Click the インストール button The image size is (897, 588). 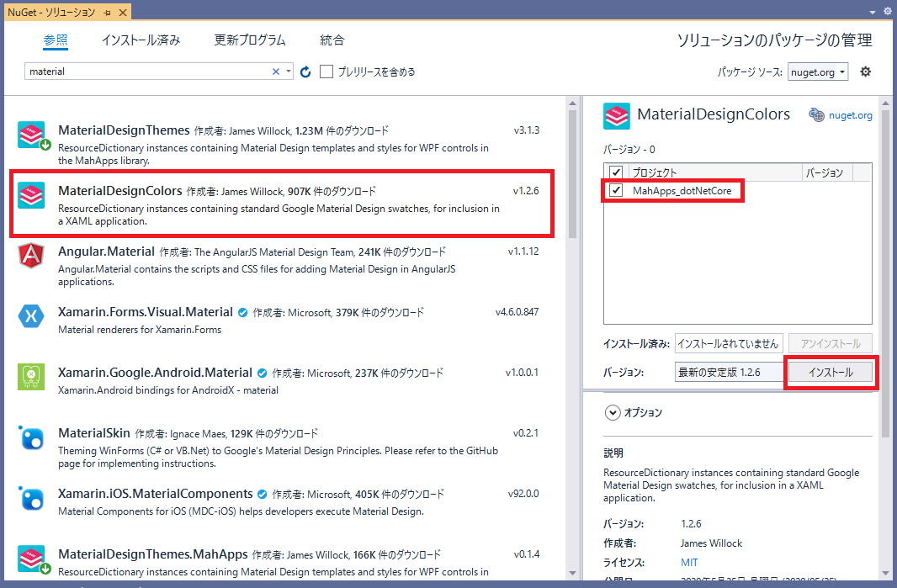point(831,373)
